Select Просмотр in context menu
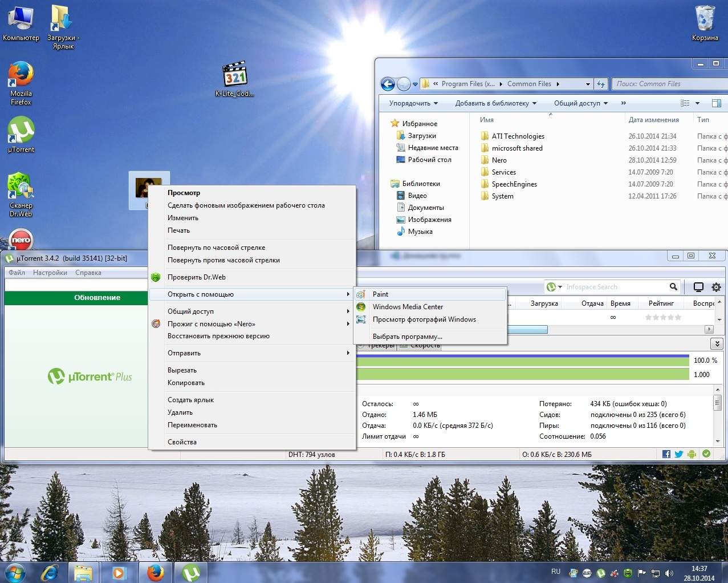 252,193
